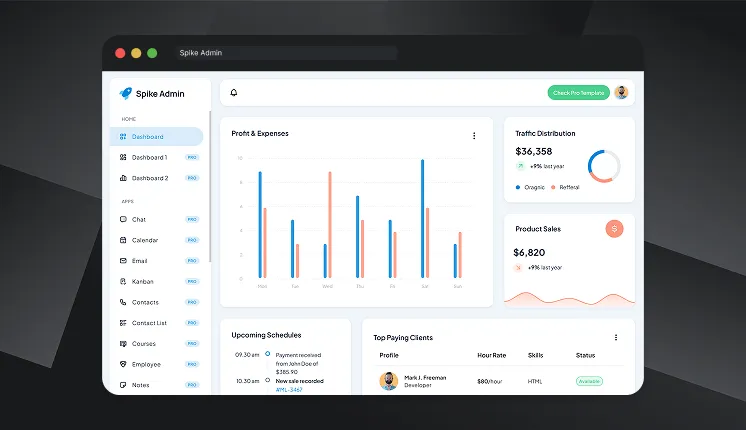746x430 pixels.
Task: Go to Dashboard 1 menu item
Action: [149, 157]
